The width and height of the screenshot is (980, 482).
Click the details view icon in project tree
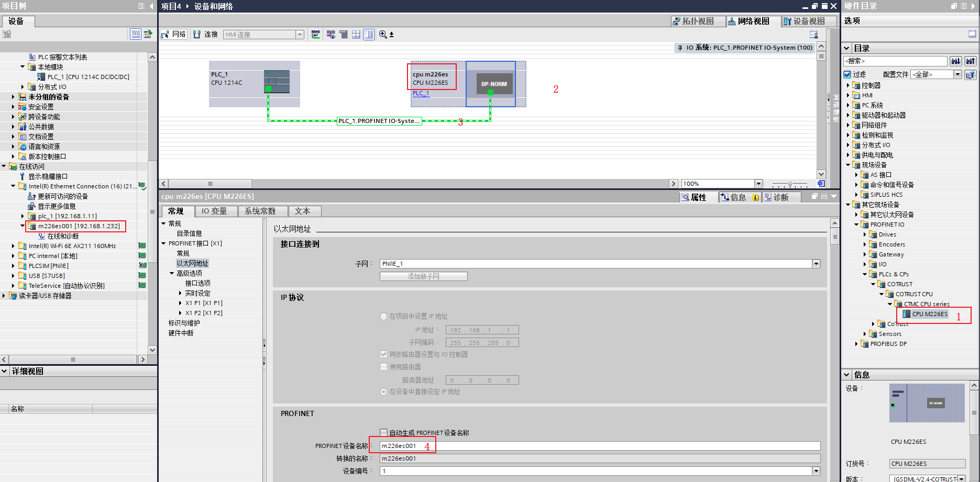(x=135, y=34)
